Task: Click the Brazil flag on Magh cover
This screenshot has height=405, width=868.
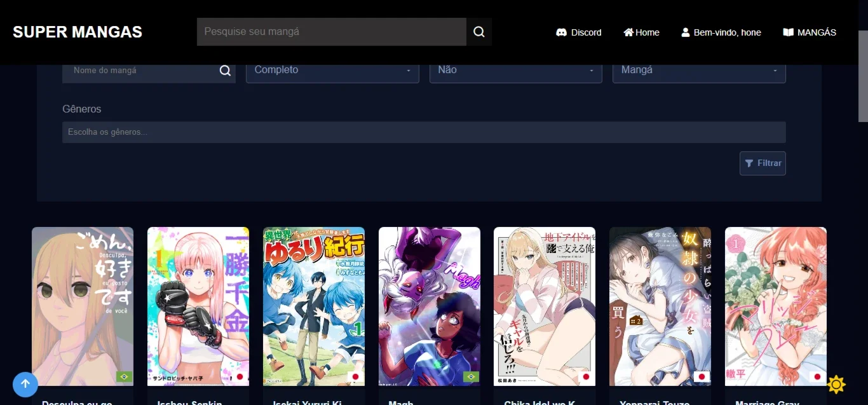Action: [471, 377]
